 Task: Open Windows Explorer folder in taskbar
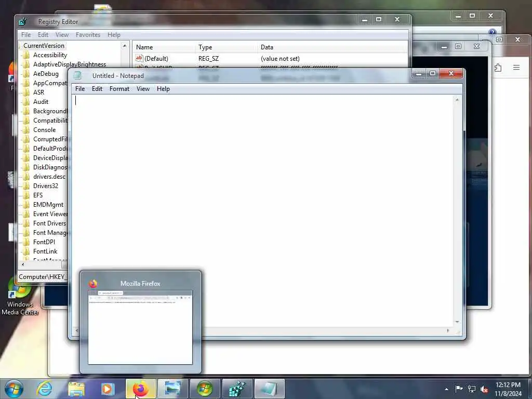[76, 389]
